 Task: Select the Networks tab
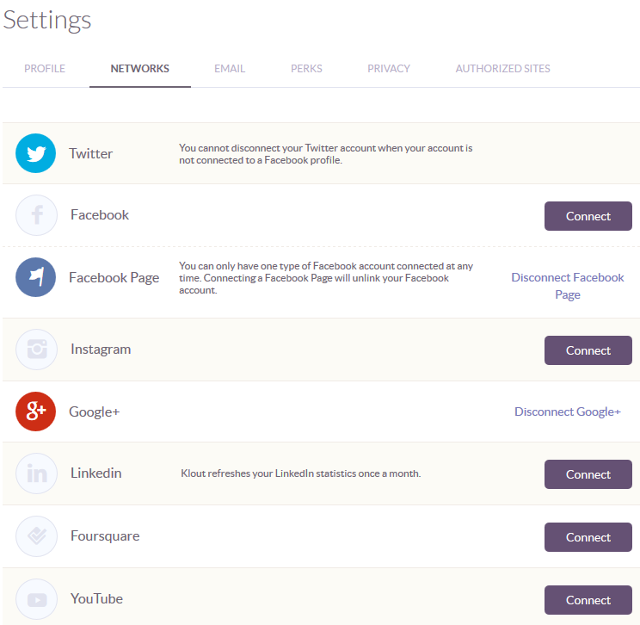point(140,68)
